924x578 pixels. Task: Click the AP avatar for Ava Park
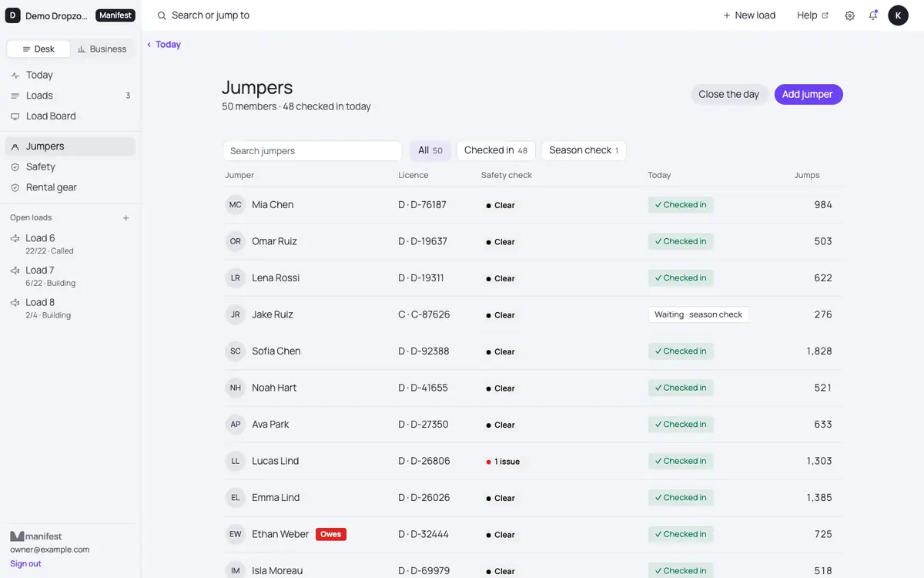236,425
